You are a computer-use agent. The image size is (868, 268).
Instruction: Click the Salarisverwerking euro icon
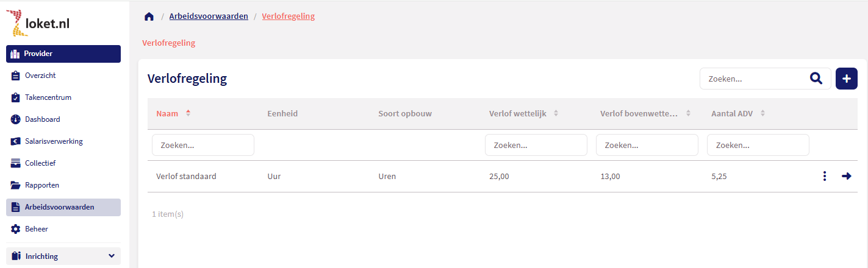coord(16,141)
